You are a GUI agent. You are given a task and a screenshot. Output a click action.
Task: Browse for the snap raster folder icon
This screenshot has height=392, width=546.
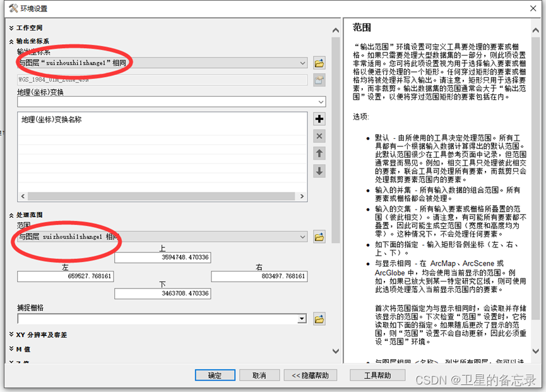319,319
